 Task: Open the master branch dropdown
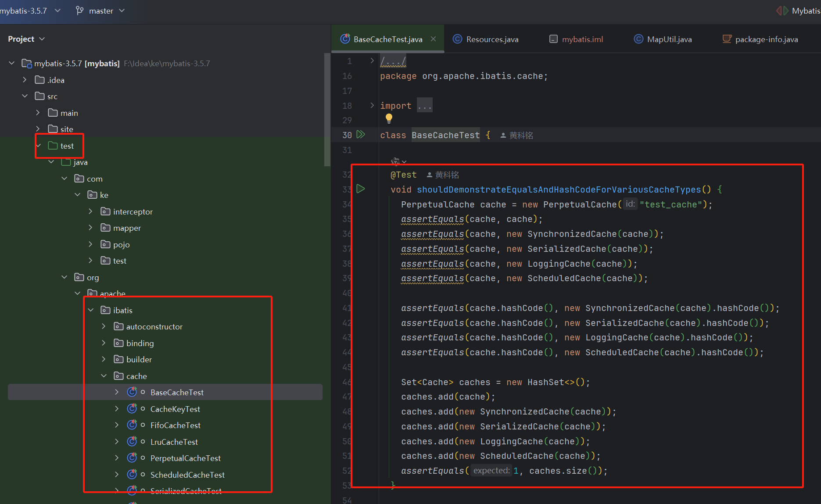tap(107, 11)
